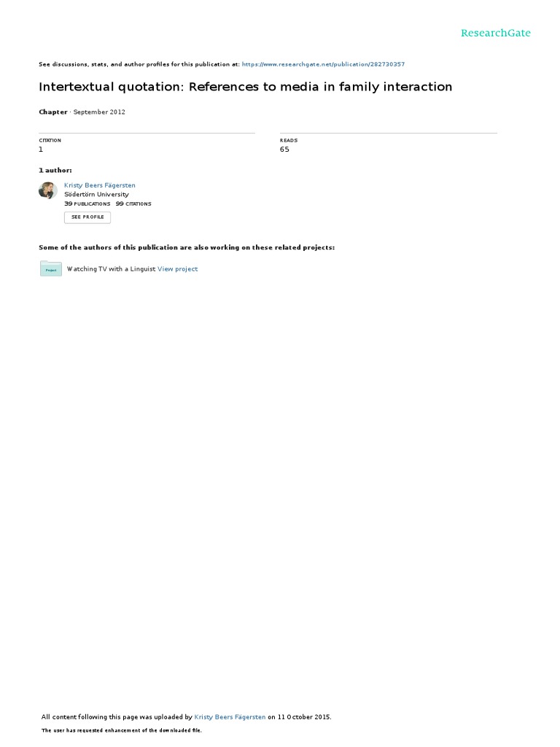Click the ResearchGate logo
560x747 pixels.
(x=495, y=33)
